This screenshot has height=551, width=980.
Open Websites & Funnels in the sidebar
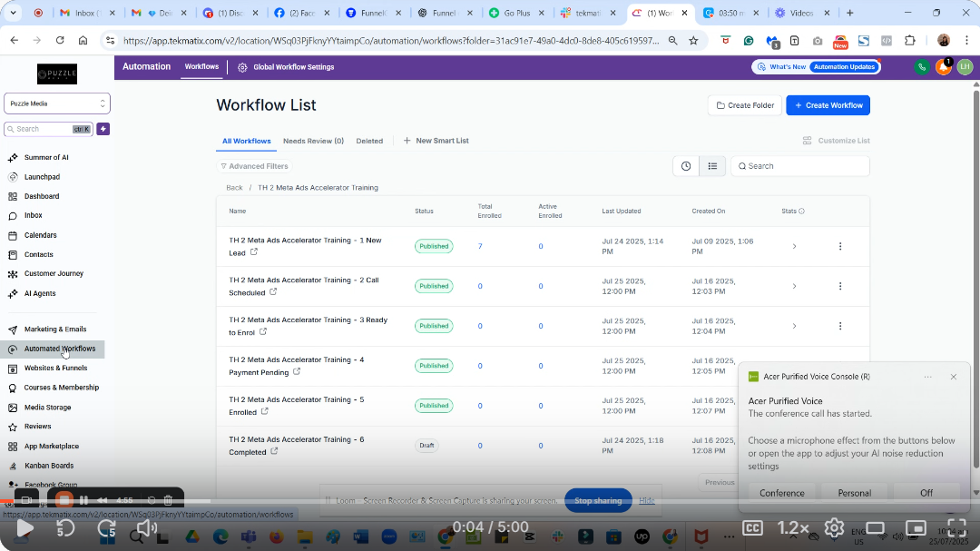click(55, 368)
